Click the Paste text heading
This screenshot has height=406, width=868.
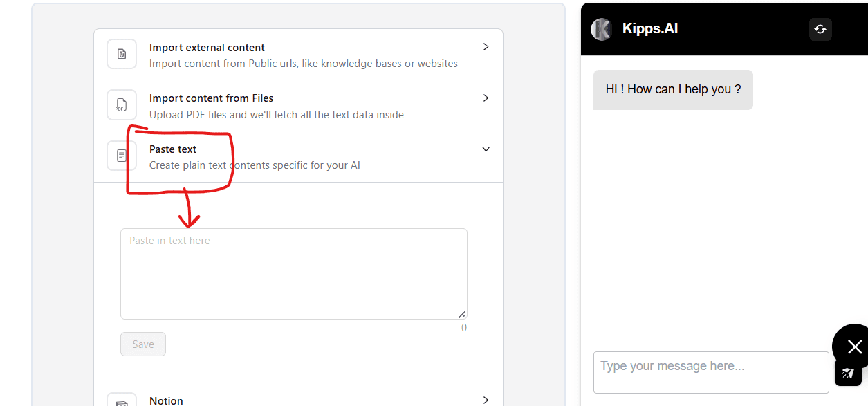click(x=173, y=149)
